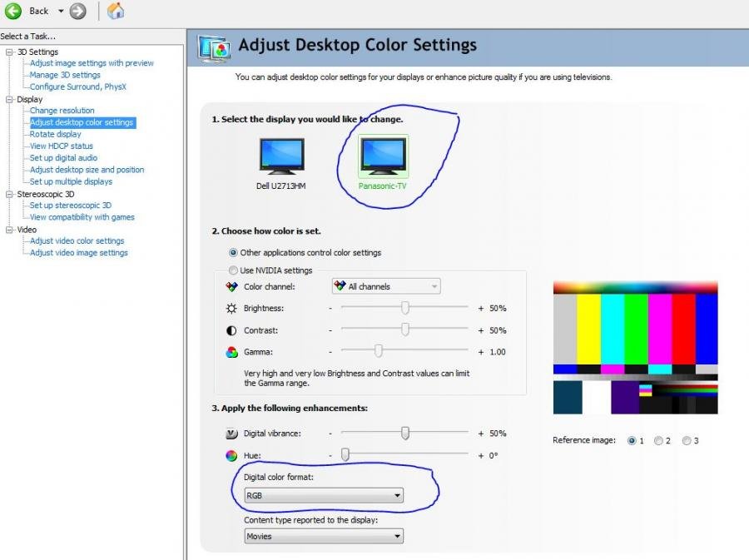Click the Brightness slider handle
749x560 pixels.
point(405,308)
